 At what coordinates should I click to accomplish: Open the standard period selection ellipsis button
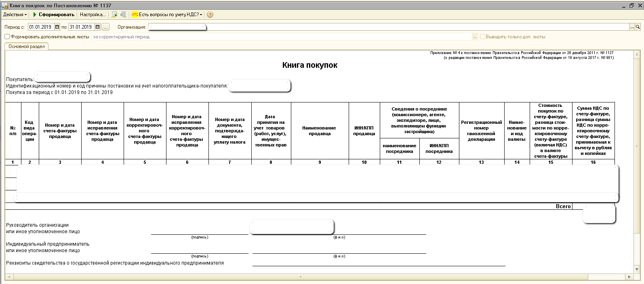105,27
